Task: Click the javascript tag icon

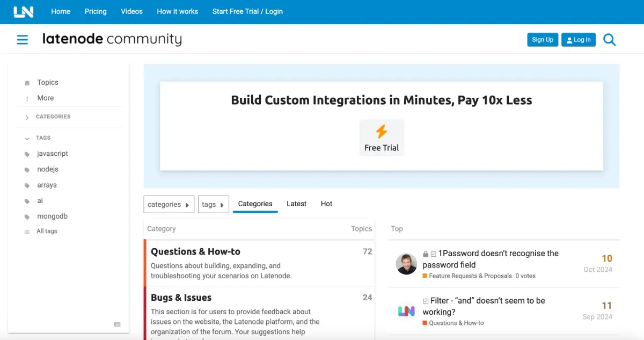Action: point(26,154)
